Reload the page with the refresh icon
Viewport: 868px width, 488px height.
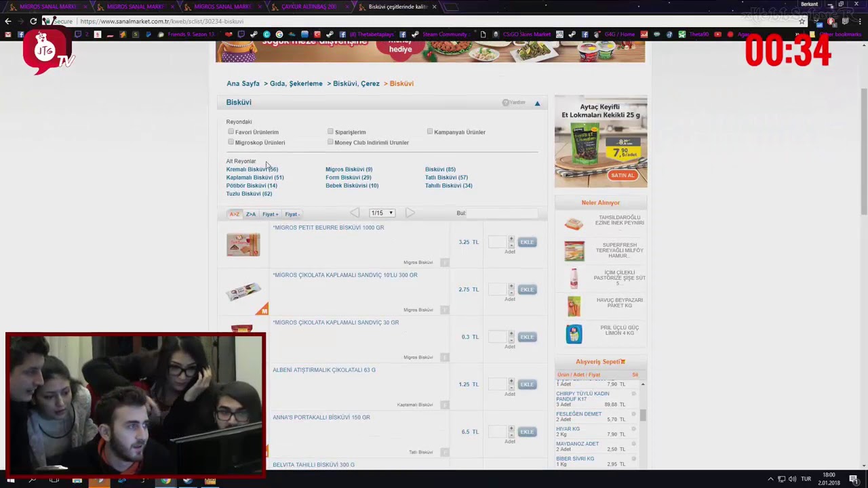pos(33,21)
